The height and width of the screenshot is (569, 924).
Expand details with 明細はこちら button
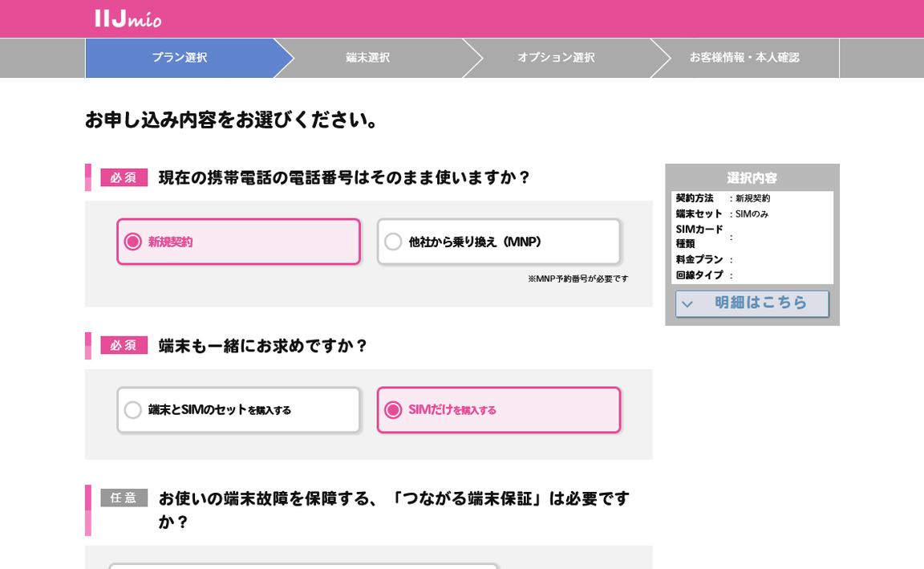click(752, 303)
